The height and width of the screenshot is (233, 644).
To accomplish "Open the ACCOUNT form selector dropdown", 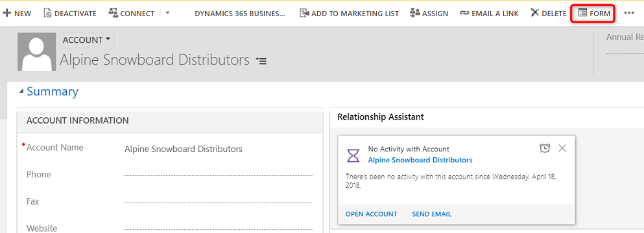I will click(87, 40).
